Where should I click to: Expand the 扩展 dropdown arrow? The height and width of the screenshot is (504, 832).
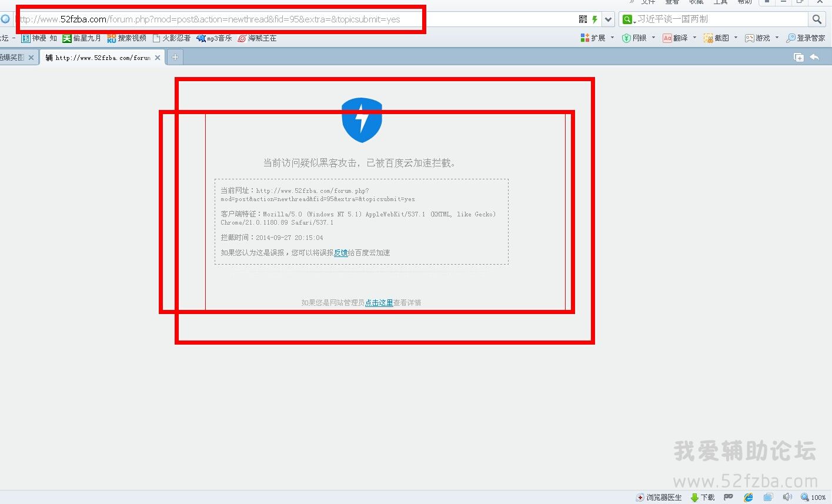(x=612, y=38)
